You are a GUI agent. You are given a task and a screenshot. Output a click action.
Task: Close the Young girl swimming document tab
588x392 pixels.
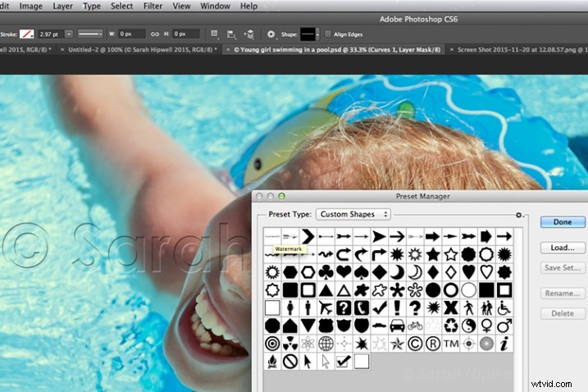tap(228, 49)
